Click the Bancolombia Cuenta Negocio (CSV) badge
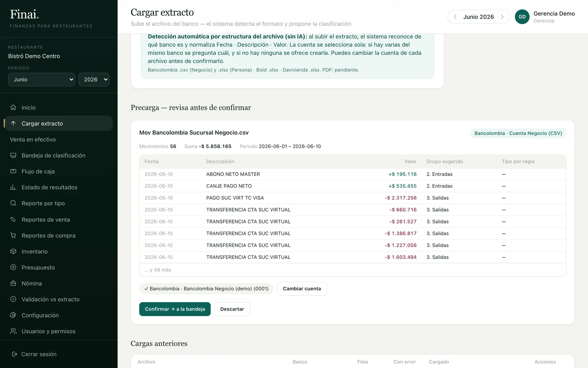This screenshot has height=368, width=588. coord(518,133)
